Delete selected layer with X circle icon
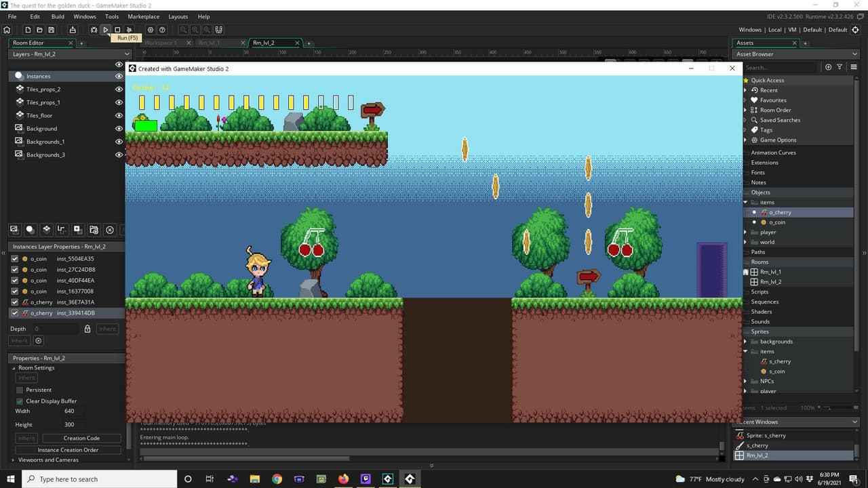Screen dimensions: 868x488 [110, 230]
